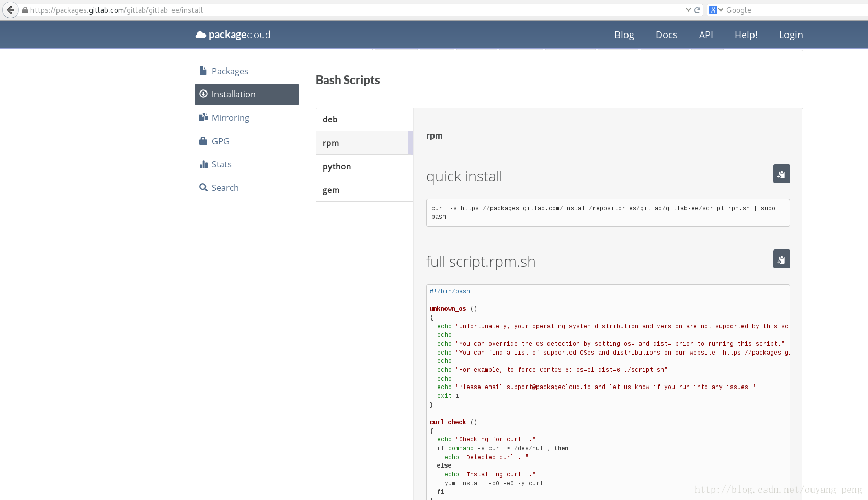Select the rpm script tab
The width and height of the screenshot is (868, 500).
364,143
